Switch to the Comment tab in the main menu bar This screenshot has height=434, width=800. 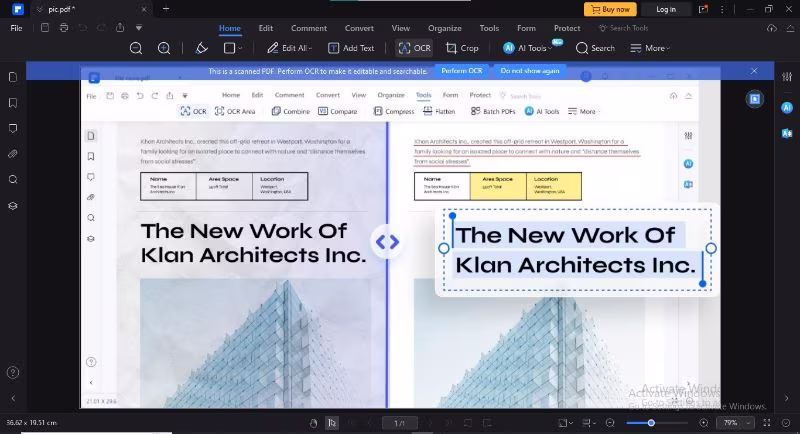point(309,28)
